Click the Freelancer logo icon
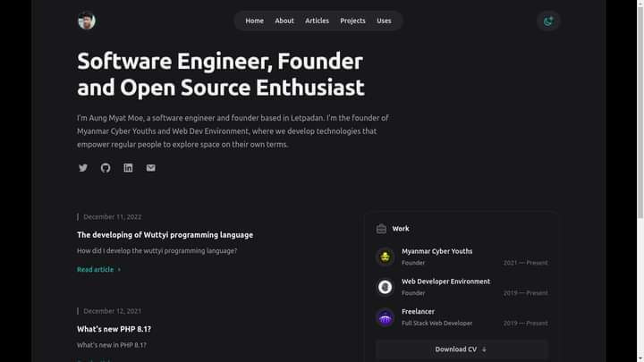Screen dimensions: 644x362 pos(385,317)
